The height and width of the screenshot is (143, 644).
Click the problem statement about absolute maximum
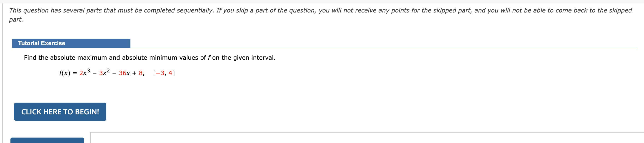pos(150,57)
